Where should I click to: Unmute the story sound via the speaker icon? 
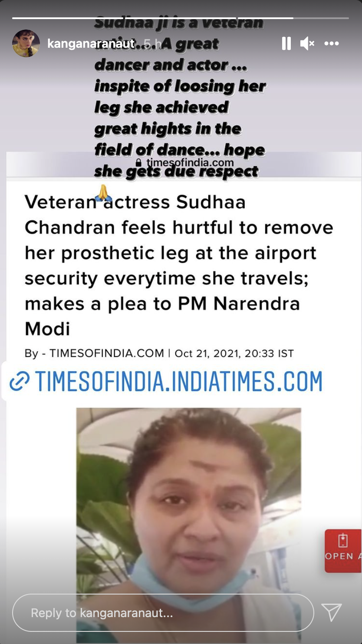(307, 43)
